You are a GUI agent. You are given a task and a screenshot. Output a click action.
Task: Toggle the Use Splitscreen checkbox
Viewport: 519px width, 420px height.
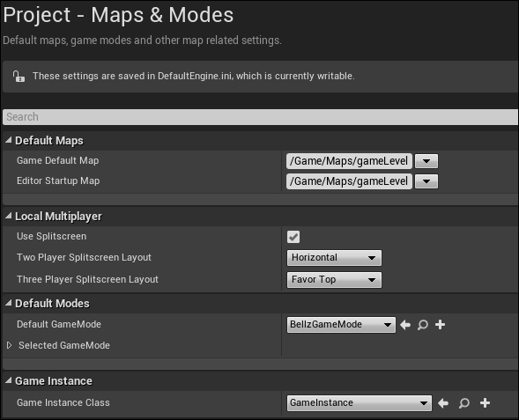[293, 237]
